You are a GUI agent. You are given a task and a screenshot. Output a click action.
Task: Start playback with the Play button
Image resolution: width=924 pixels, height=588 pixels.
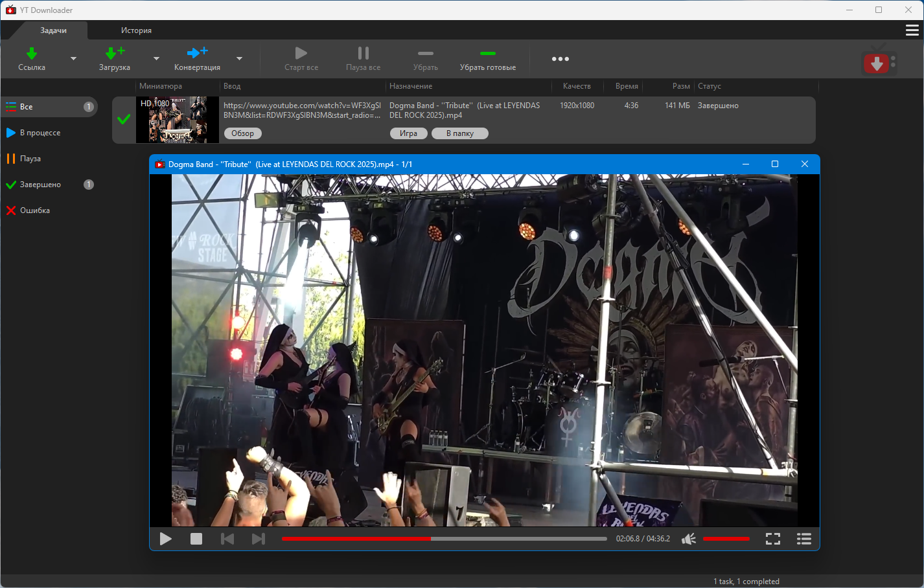[x=166, y=539]
